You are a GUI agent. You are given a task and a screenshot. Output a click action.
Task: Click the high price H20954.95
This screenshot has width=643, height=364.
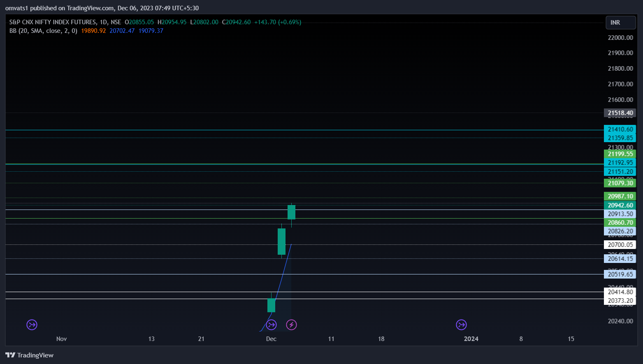(172, 22)
